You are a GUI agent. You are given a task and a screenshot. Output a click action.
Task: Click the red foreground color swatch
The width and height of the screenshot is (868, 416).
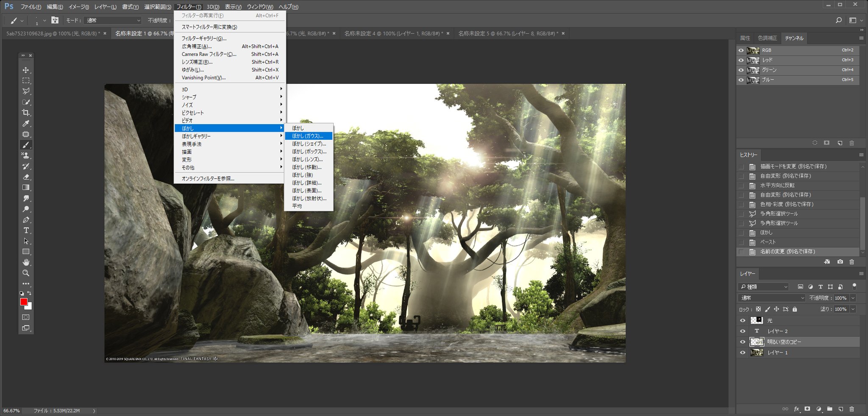coord(23,301)
